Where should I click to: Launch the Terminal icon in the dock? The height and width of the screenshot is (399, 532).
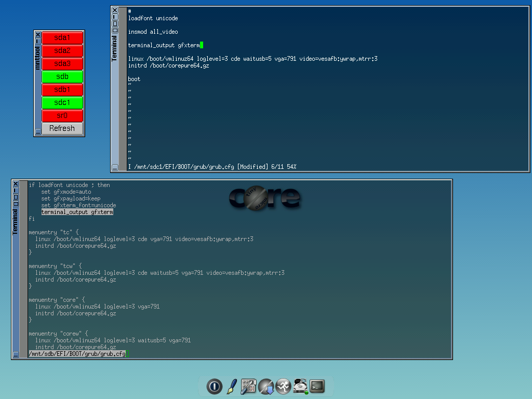click(317, 386)
